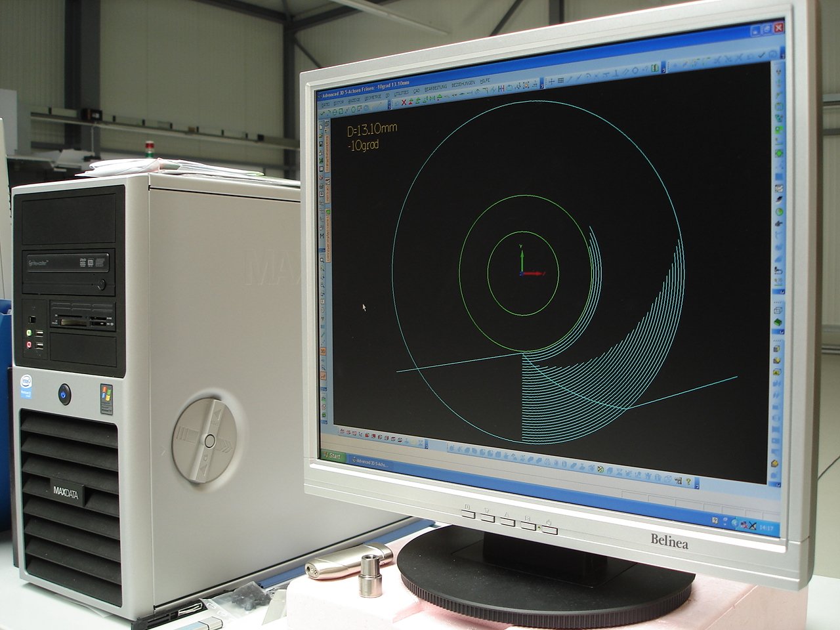Click the Save icon in left toolbar
Image resolution: width=840 pixels, height=630 pixels.
[x=321, y=144]
